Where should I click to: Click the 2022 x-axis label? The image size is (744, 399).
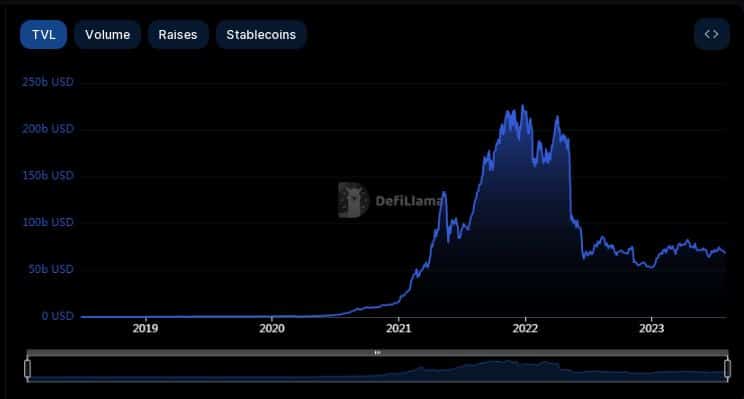tap(525, 328)
